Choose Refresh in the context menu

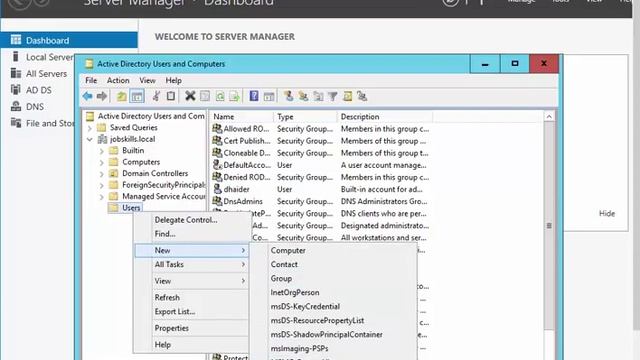(x=191, y=298)
